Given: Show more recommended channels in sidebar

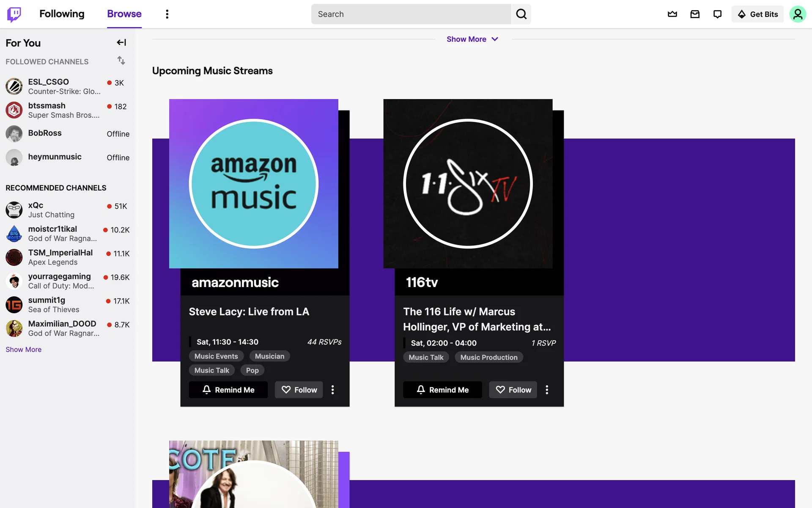Looking at the screenshot, I should 23,349.
